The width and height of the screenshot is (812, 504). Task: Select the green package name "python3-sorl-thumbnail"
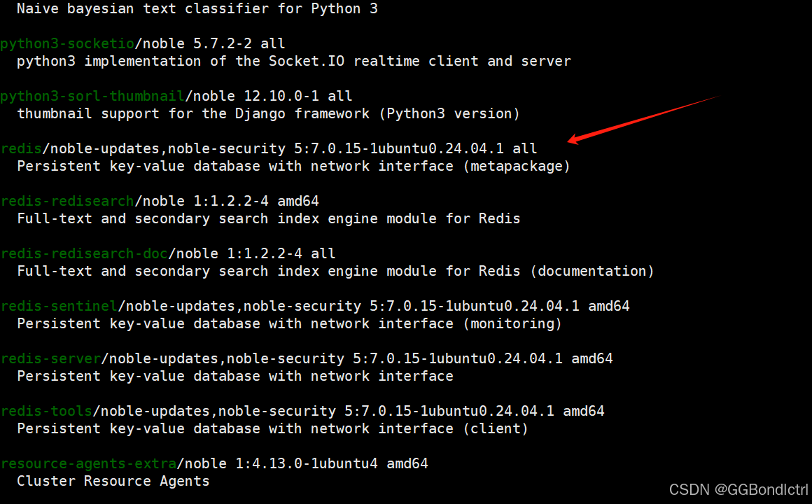pos(92,96)
